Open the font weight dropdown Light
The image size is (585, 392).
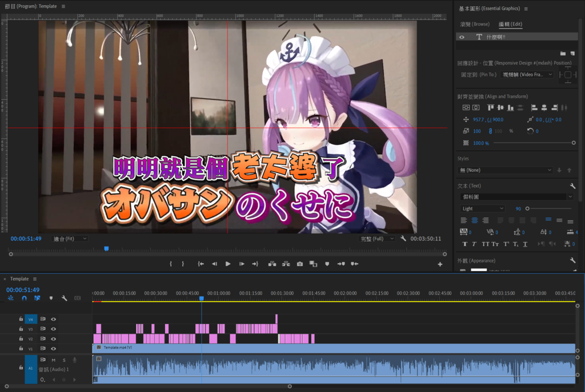coord(483,209)
